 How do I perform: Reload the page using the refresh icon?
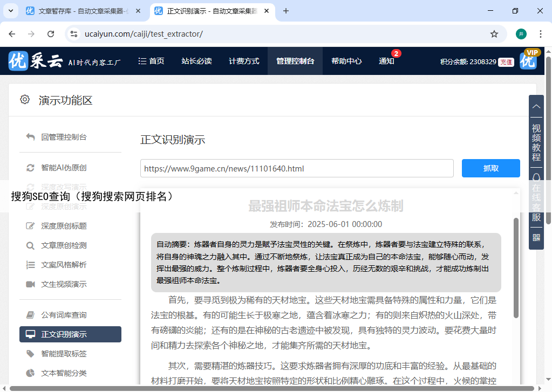point(51,34)
